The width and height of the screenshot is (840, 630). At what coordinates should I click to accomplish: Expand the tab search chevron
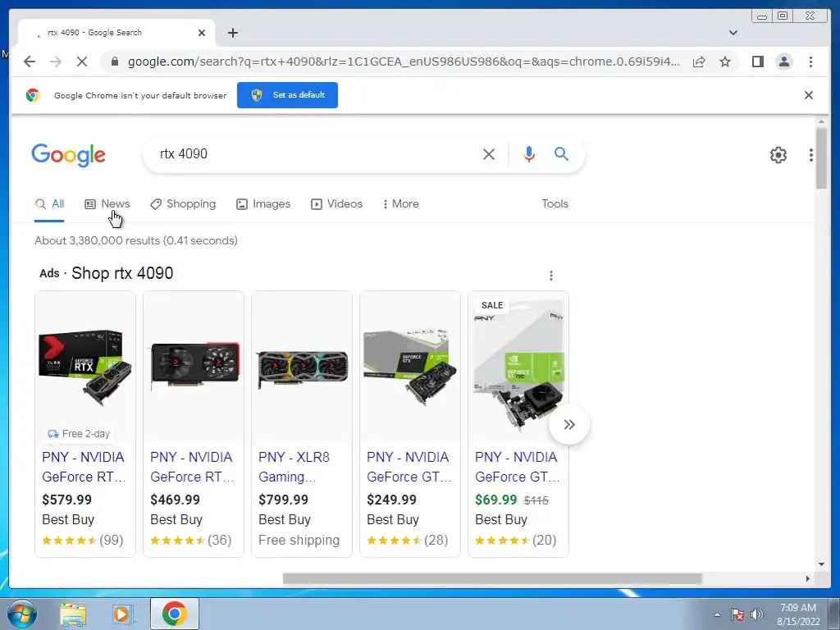733,33
